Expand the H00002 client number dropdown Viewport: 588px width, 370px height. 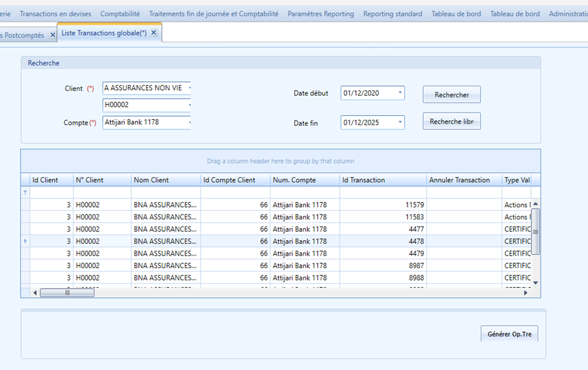pos(189,105)
